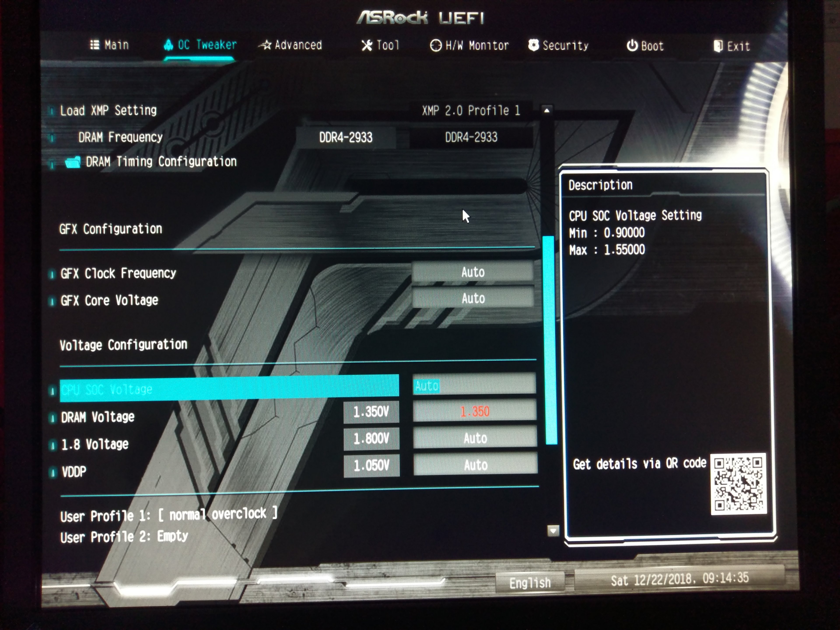Click the scrollbar up arrow
This screenshot has height=630, width=840.
coord(547,111)
